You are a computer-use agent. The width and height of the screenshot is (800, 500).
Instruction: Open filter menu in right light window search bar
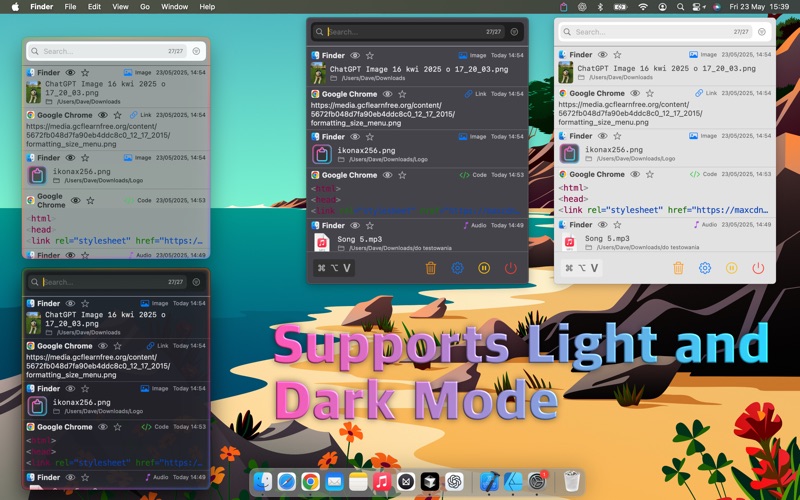762,32
